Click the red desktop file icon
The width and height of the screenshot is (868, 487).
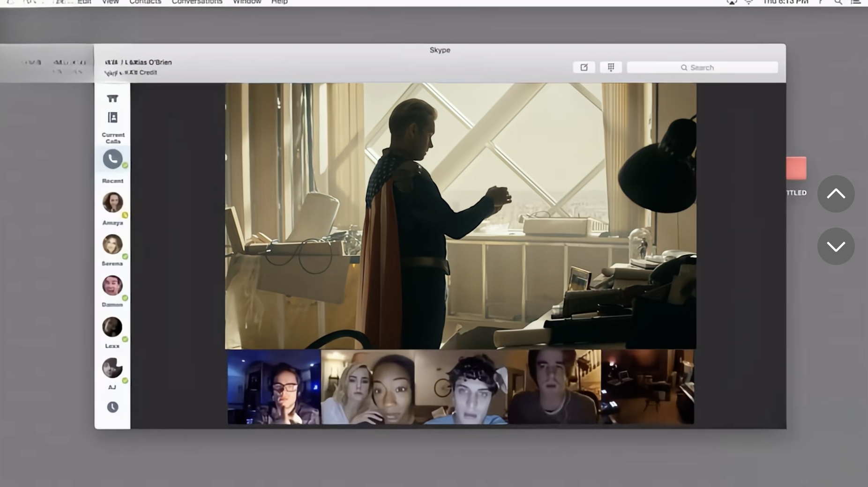point(796,169)
